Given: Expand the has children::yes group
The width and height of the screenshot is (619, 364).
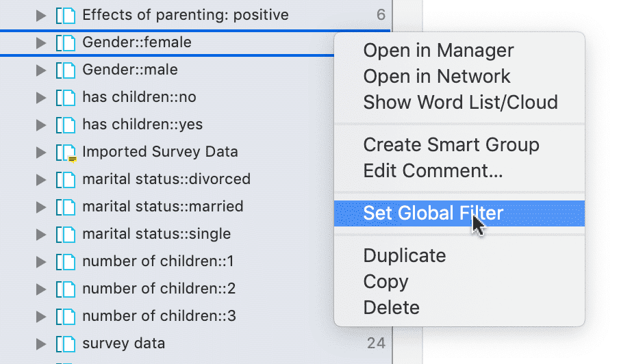Looking at the screenshot, I should coord(40,125).
